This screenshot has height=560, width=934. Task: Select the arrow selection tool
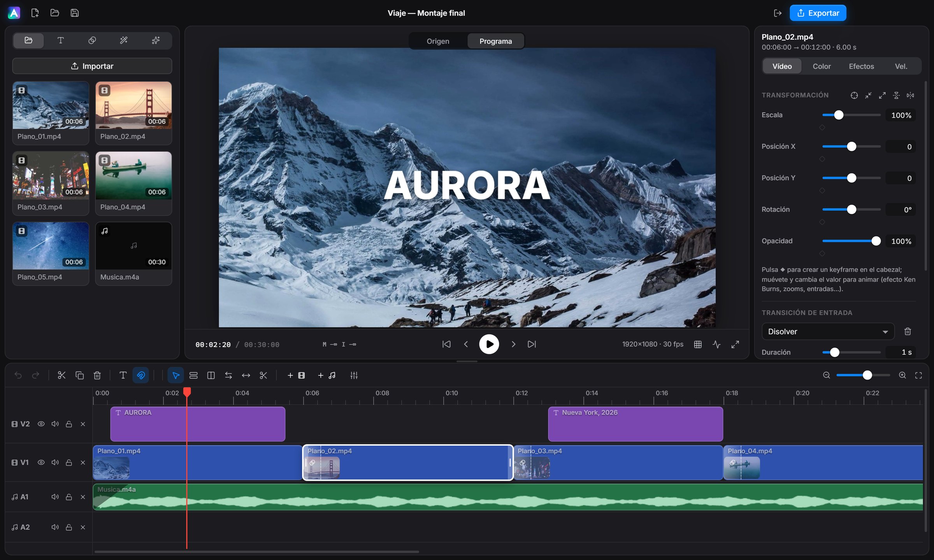coord(176,375)
